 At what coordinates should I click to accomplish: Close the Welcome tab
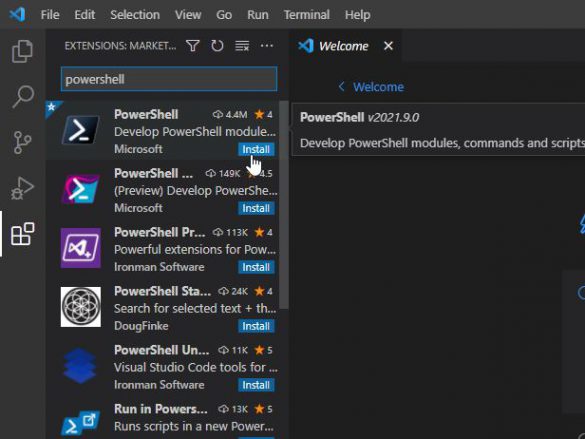(x=388, y=46)
